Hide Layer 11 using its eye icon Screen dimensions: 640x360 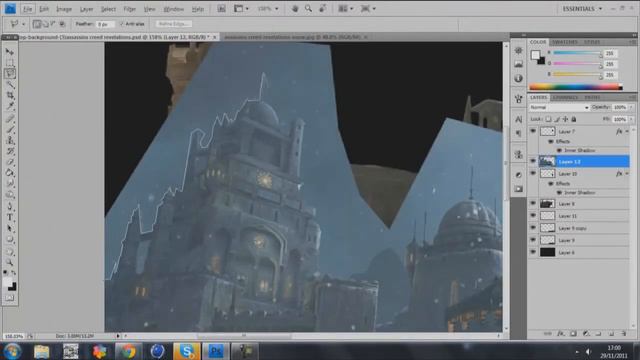tap(533, 216)
